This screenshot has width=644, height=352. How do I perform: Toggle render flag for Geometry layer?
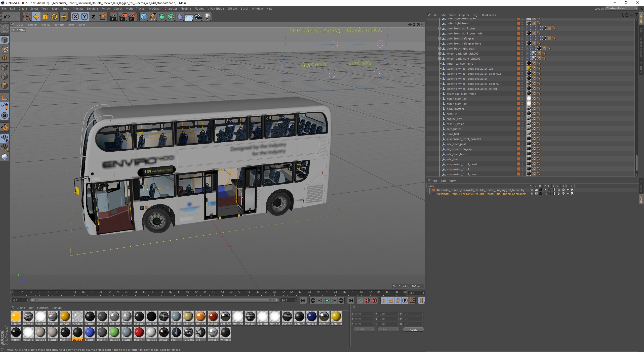(x=541, y=190)
